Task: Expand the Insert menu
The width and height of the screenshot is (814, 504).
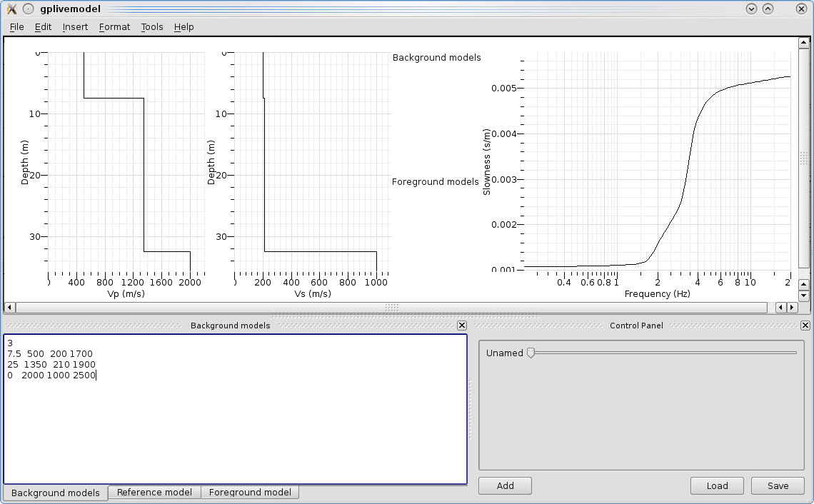Action: click(x=75, y=27)
